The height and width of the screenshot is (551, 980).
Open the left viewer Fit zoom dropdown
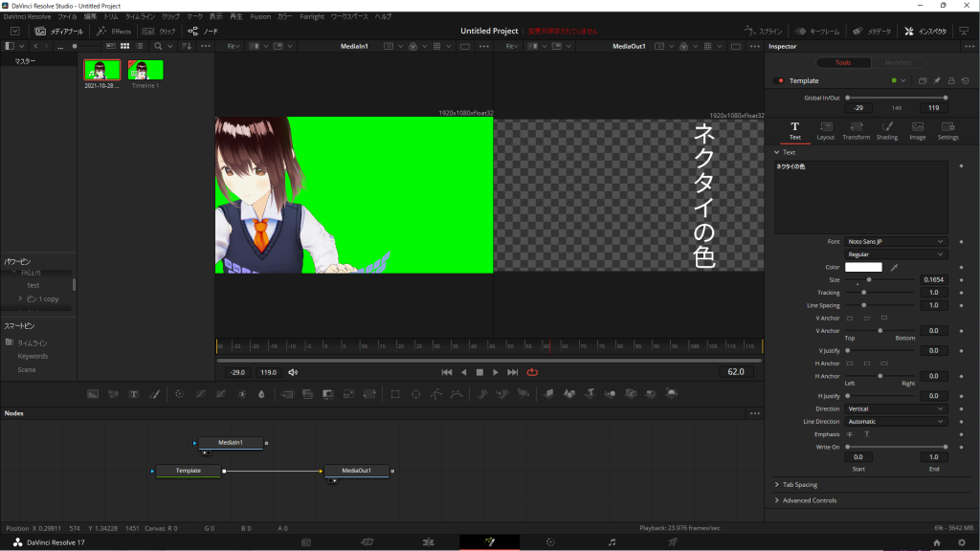pyautogui.click(x=234, y=46)
